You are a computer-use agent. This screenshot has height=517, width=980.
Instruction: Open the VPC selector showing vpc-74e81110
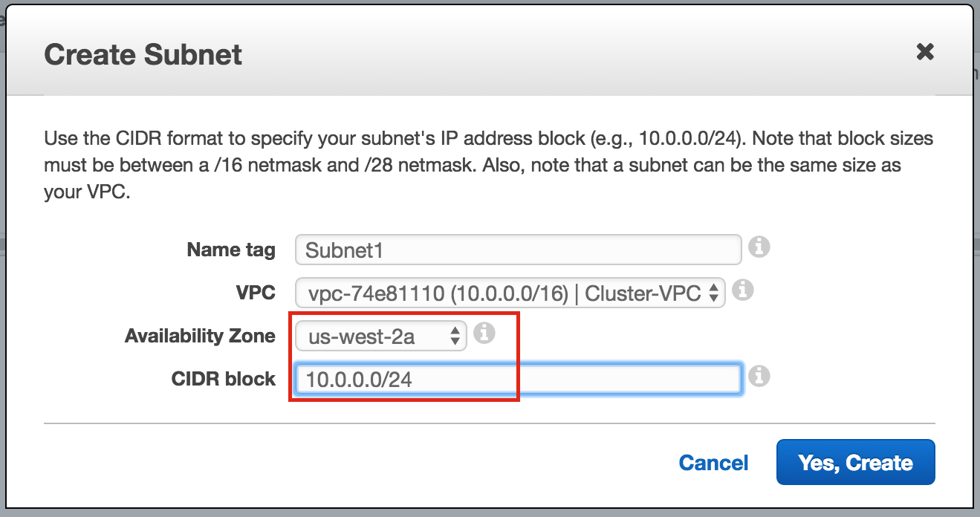510,293
